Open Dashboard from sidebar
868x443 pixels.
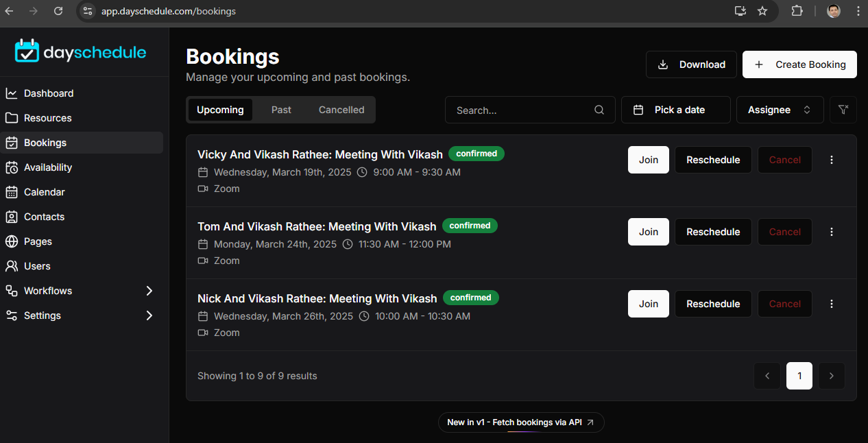pyautogui.click(x=49, y=93)
